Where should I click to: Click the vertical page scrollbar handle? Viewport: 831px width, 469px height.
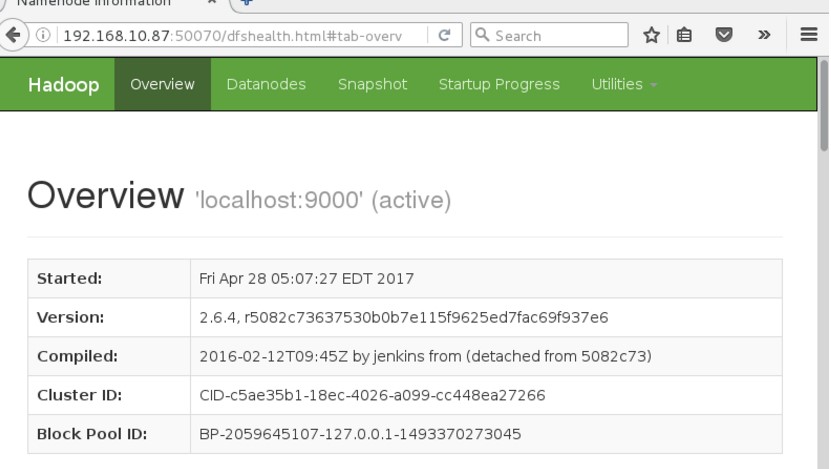(x=824, y=105)
